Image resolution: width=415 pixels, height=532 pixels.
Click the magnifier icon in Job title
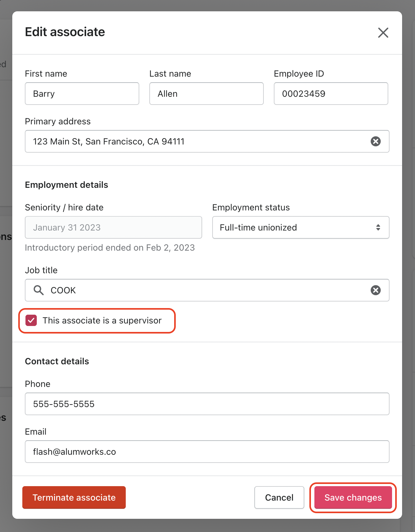click(39, 290)
